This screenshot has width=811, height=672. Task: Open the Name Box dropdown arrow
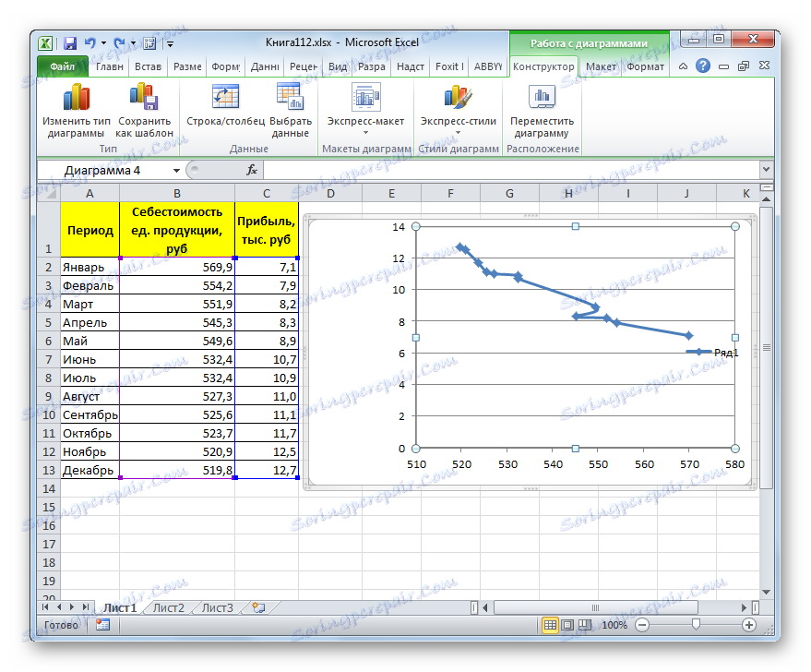tap(176, 170)
